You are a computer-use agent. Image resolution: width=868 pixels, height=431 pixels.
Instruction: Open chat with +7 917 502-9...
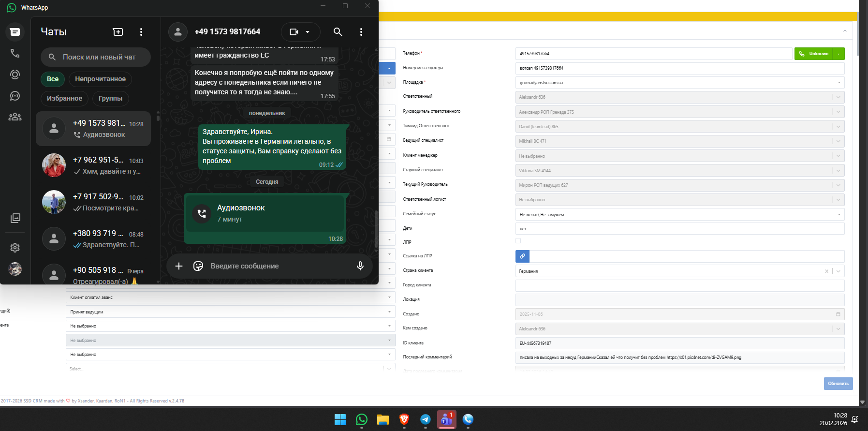(93, 202)
